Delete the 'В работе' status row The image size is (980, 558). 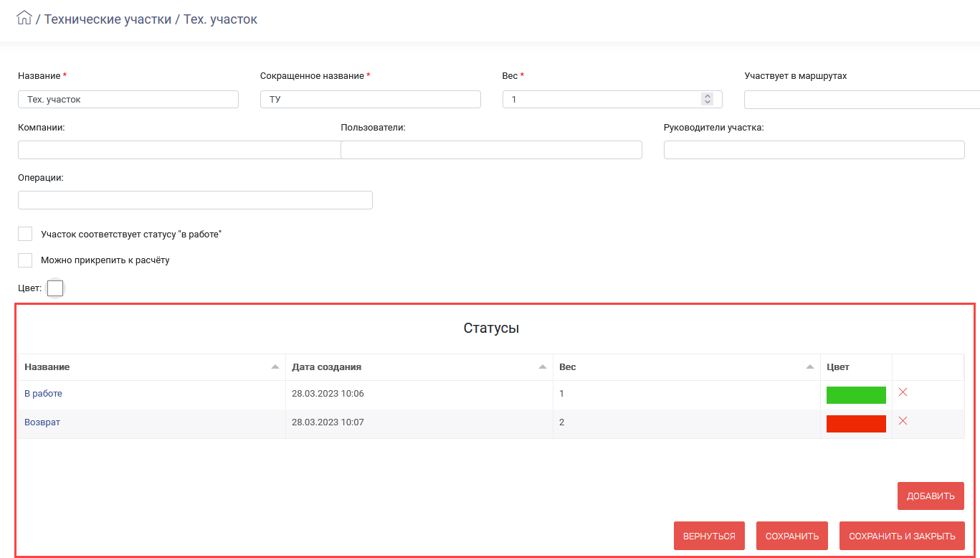pos(903,392)
